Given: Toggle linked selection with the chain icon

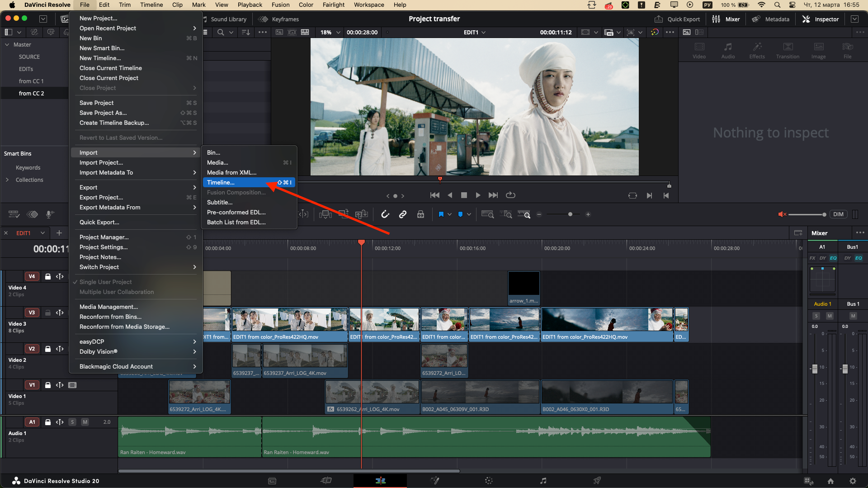Looking at the screenshot, I should (x=403, y=214).
